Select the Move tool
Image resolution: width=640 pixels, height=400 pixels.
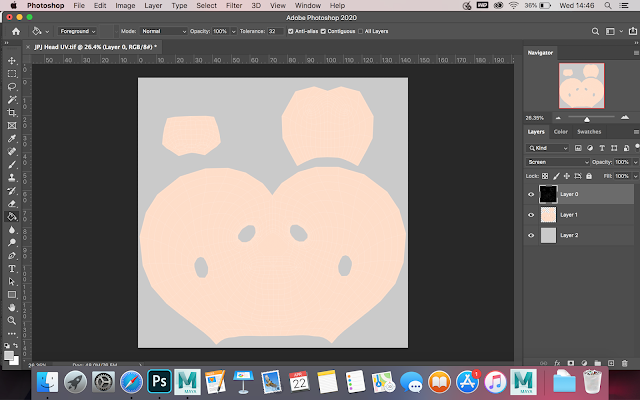(12, 61)
